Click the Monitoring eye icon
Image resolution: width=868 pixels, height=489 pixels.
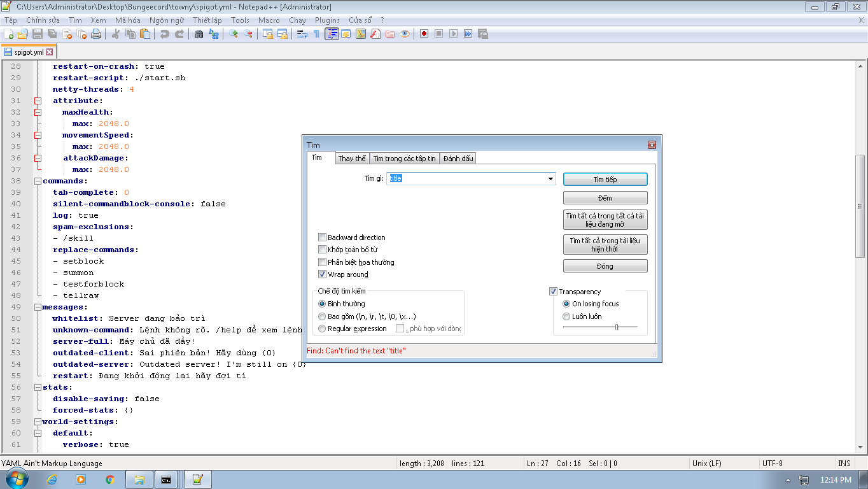click(405, 34)
